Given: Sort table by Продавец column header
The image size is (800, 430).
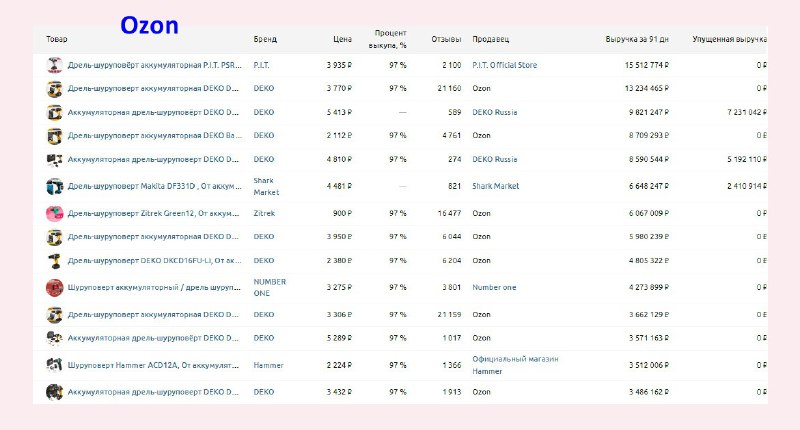Looking at the screenshot, I should pyautogui.click(x=491, y=39).
